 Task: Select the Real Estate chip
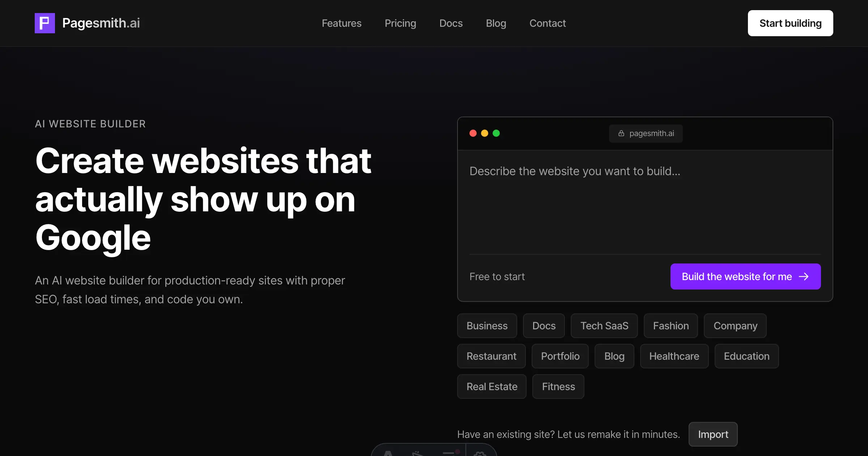point(492,387)
